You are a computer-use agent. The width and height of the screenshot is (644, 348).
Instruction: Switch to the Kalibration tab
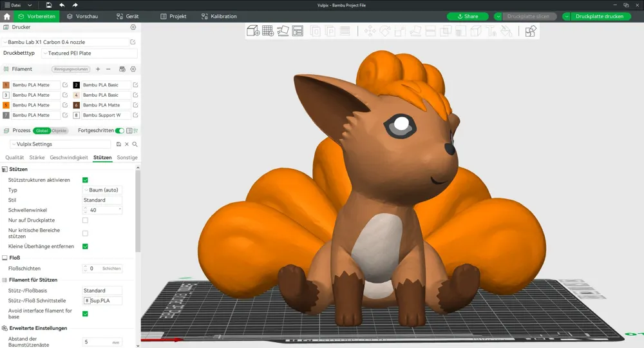[x=219, y=17]
